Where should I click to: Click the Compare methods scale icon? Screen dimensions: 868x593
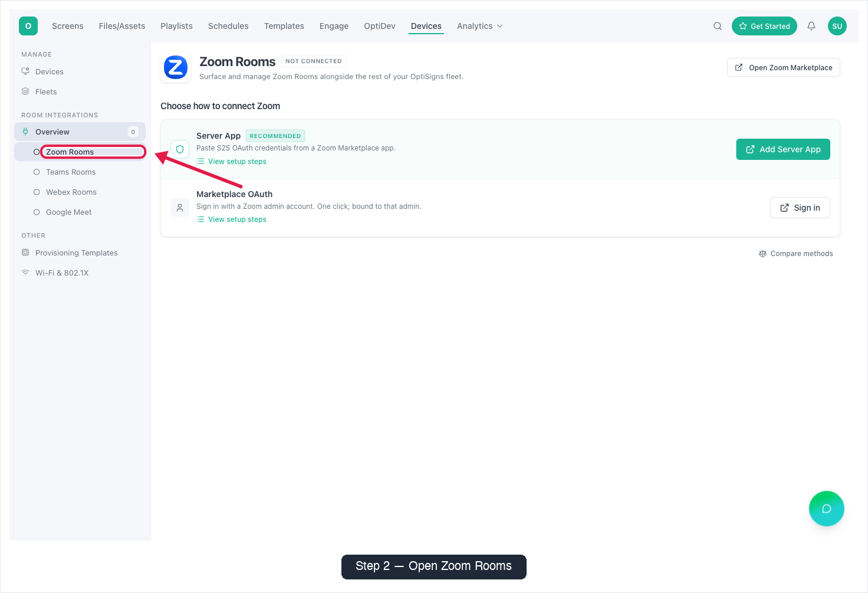coord(762,254)
